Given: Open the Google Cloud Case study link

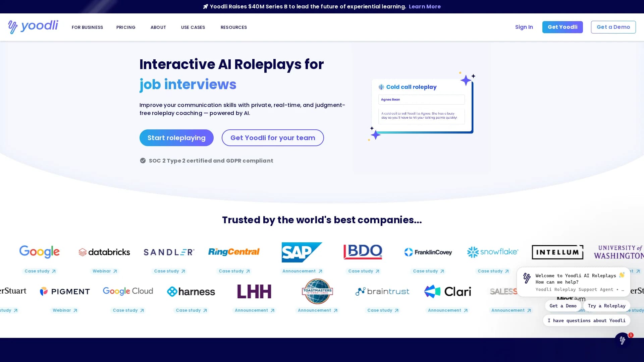Looking at the screenshot, I should tap(128, 310).
